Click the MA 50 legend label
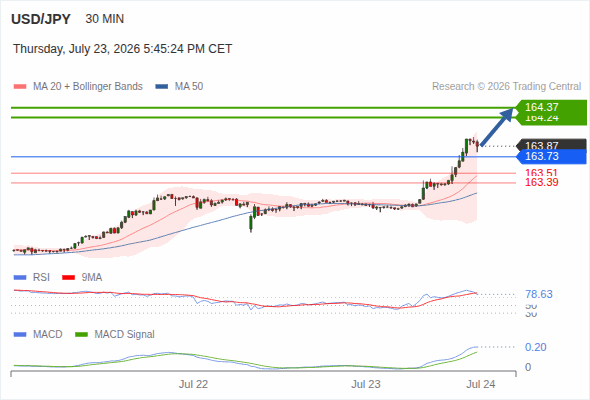The height and width of the screenshot is (400, 590). pos(189,87)
